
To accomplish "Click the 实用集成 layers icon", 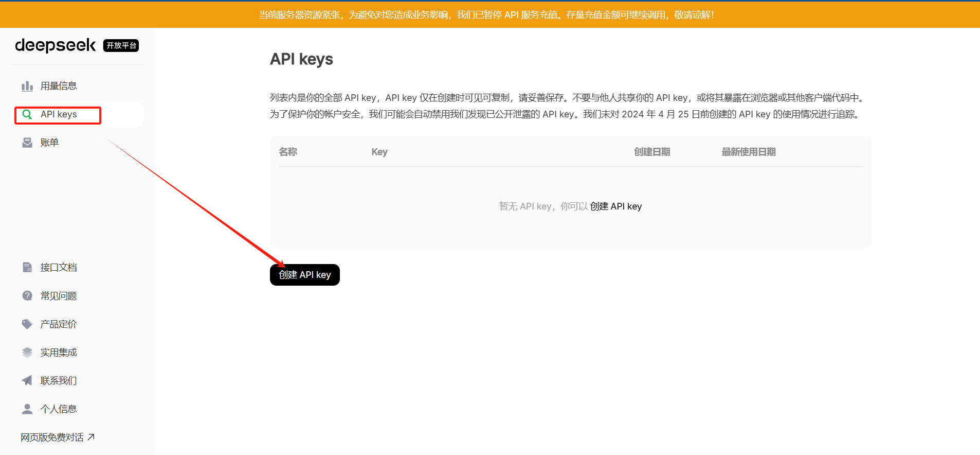I will point(27,352).
